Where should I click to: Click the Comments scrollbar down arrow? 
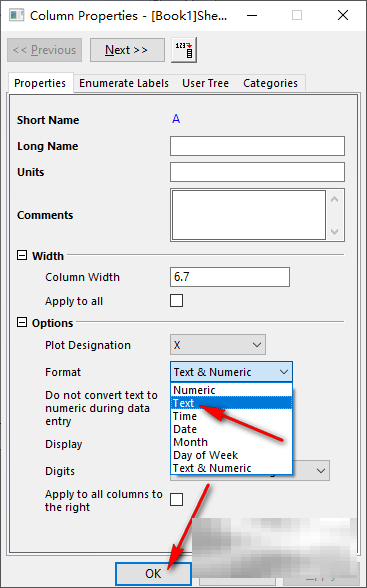pos(335,232)
